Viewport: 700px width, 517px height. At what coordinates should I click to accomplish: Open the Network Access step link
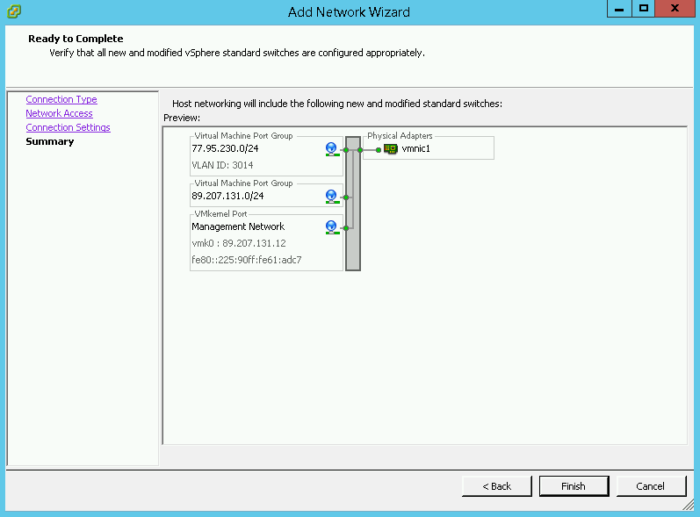tap(59, 113)
